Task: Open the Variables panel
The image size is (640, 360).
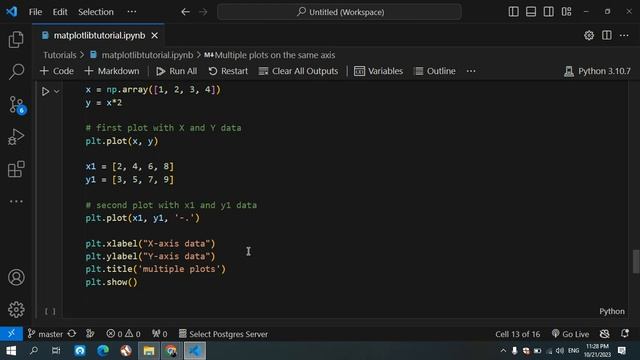Action: click(378, 71)
